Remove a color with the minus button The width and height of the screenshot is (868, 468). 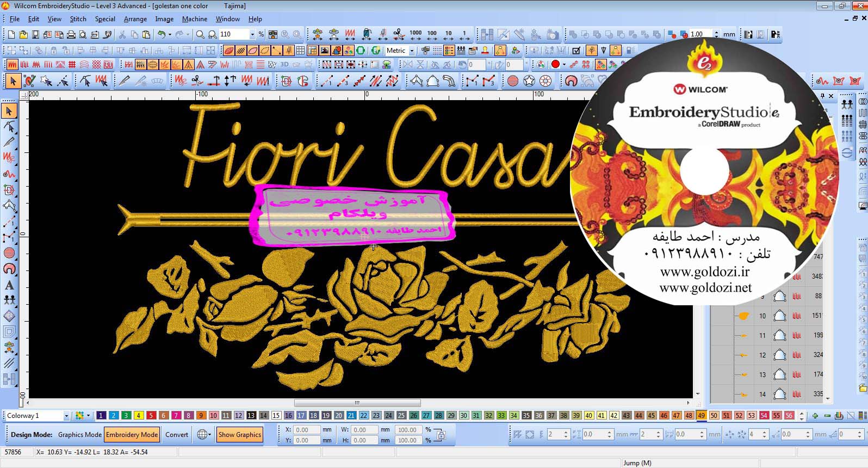(827, 416)
